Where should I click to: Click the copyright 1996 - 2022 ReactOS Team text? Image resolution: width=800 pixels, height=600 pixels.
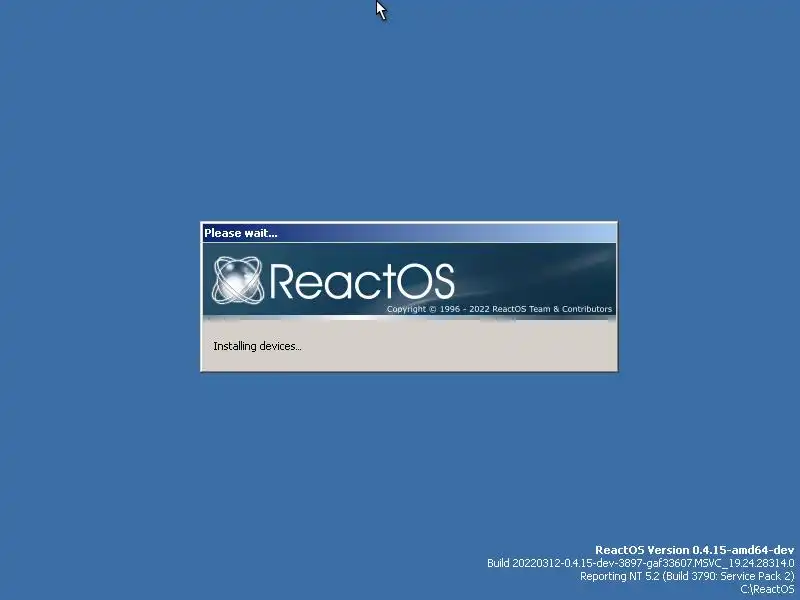(499, 309)
